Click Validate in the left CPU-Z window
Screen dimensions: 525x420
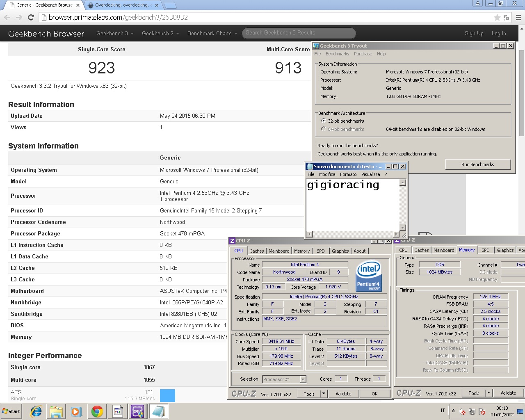(x=343, y=394)
